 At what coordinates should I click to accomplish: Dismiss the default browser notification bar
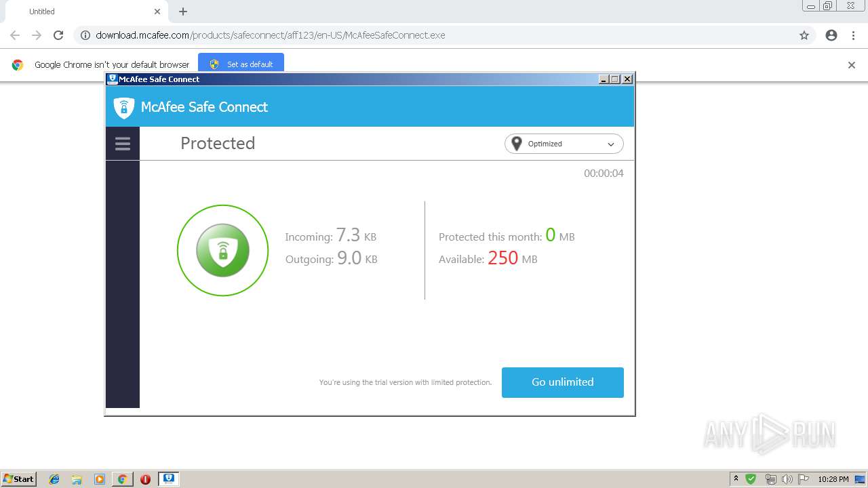point(852,65)
